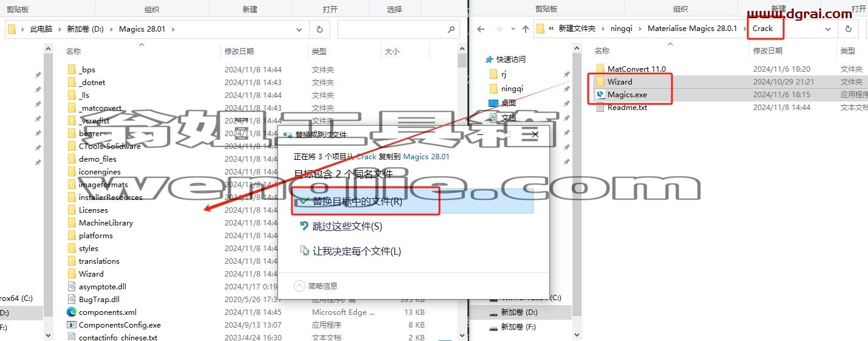The height and width of the screenshot is (341, 868).
Task: Click folder icon of MachineLibrary
Action: [x=72, y=222]
